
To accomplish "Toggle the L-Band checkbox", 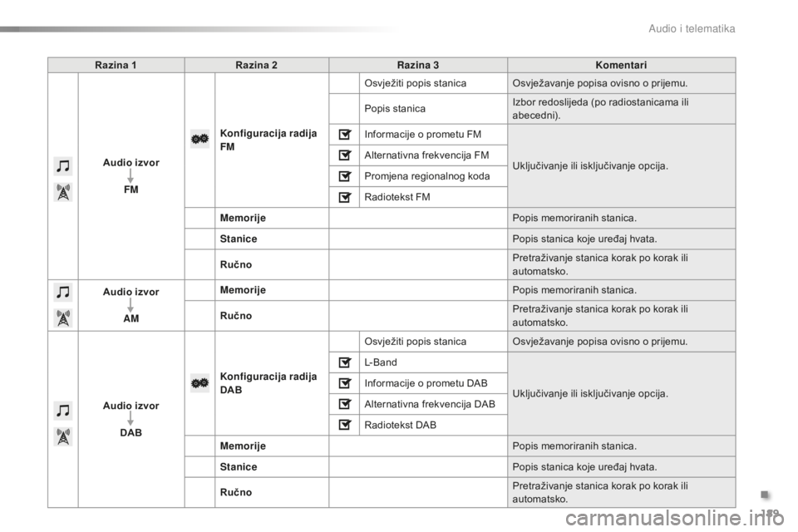I will pos(344,363).
